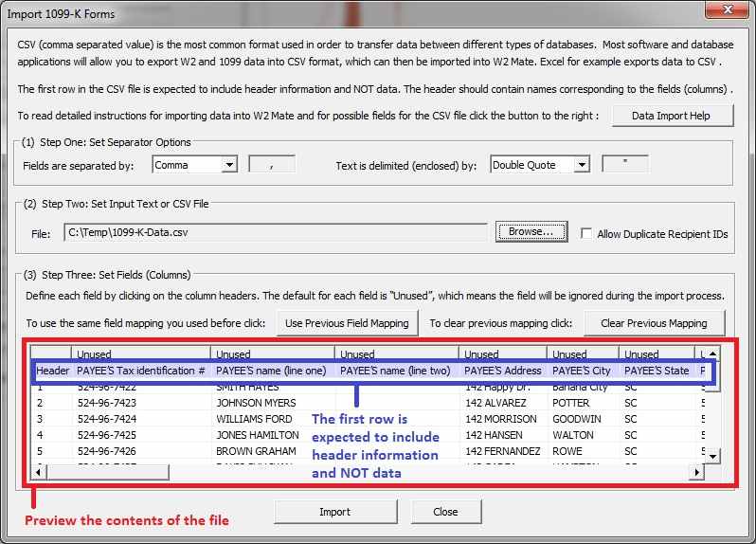Click the horizontal scrollbar thumb in preview
Screen dimensions: 756x544
point(107,472)
